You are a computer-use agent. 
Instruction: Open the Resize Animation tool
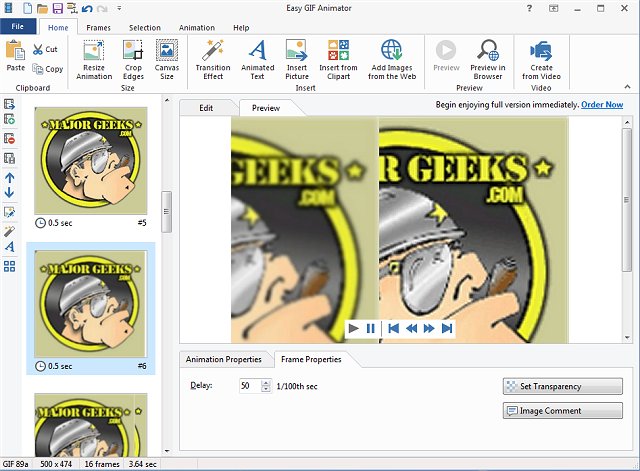[x=94, y=60]
